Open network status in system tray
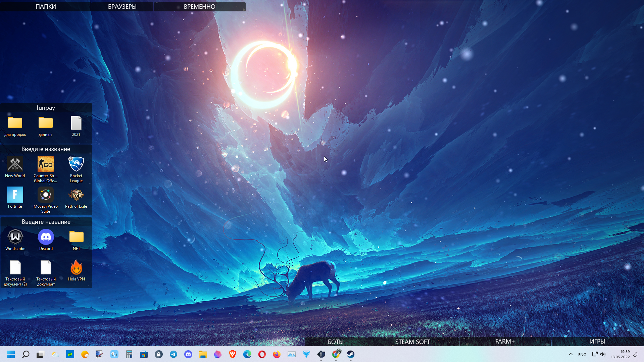 [595, 354]
